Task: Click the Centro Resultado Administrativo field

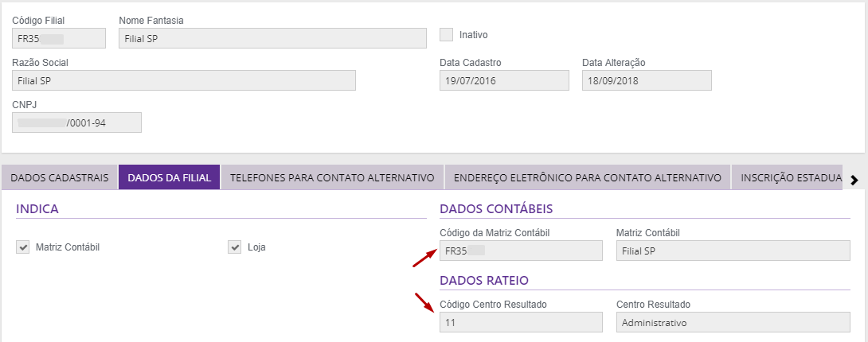Action: [733, 322]
